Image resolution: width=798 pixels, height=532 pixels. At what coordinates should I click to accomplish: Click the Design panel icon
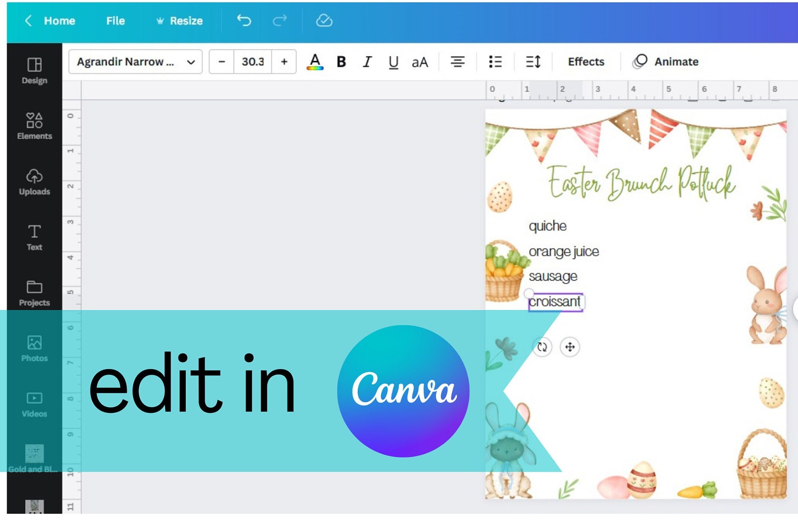pos(34,69)
